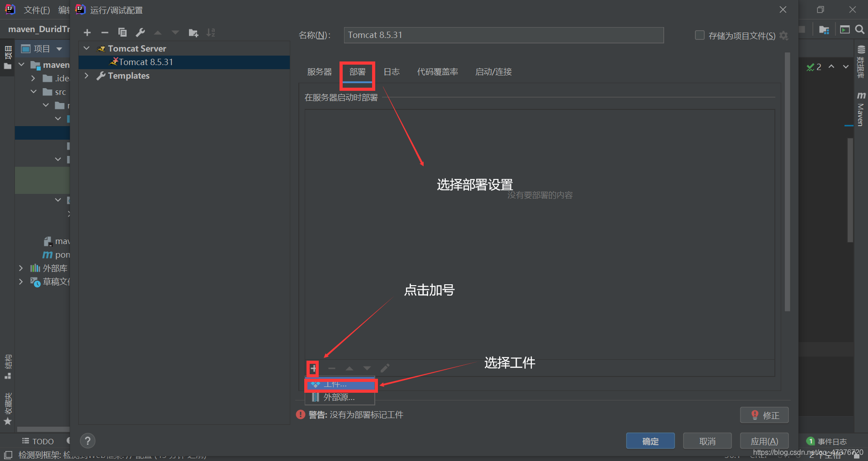Open the TODO tool window

38,441
